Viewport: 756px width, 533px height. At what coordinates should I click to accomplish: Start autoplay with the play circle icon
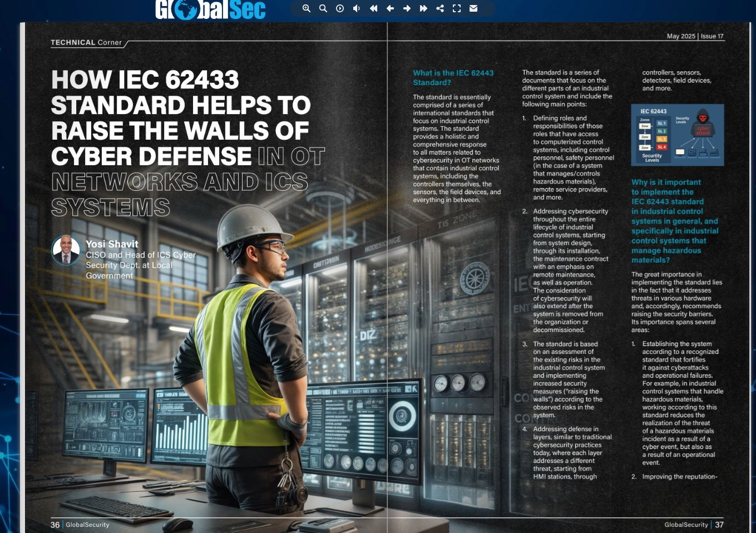click(340, 8)
